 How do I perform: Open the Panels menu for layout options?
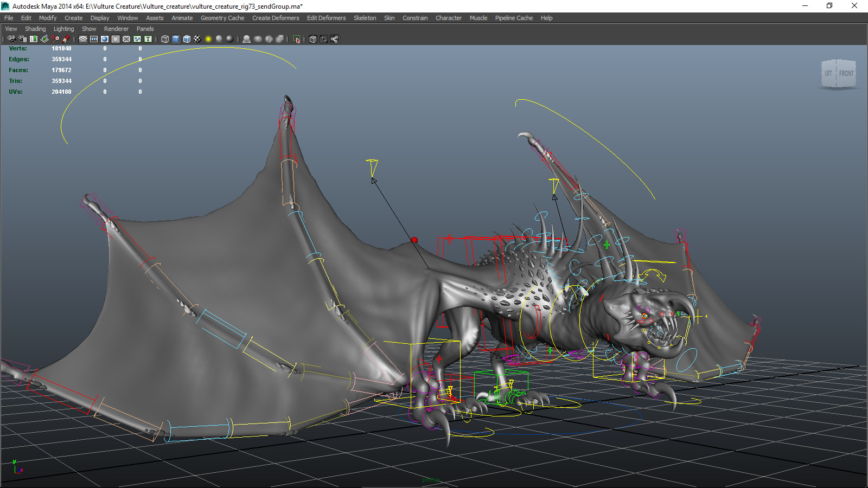pos(145,29)
